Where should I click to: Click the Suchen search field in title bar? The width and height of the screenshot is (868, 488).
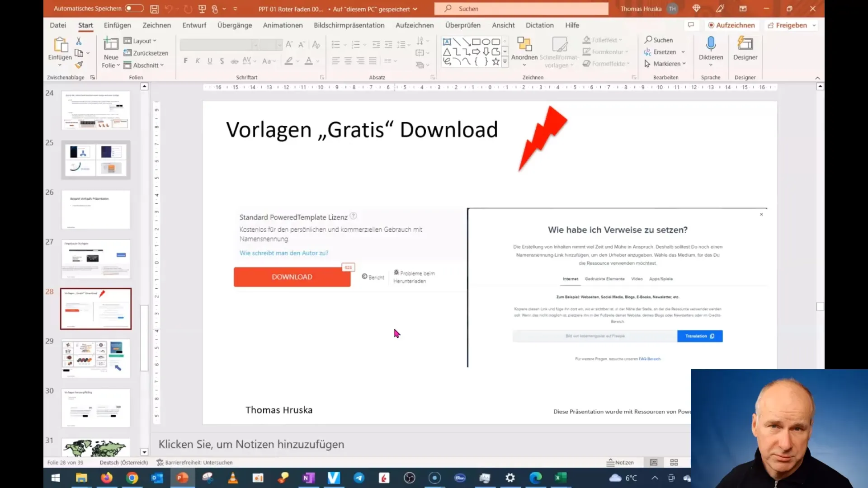coord(521,9)
